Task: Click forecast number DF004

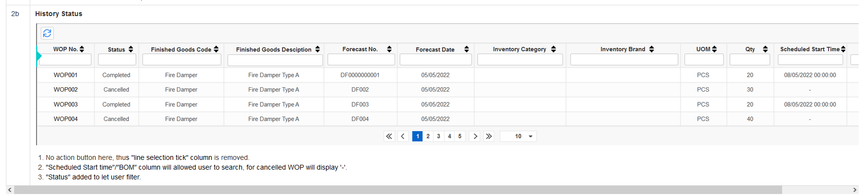Action: [360, 119]
